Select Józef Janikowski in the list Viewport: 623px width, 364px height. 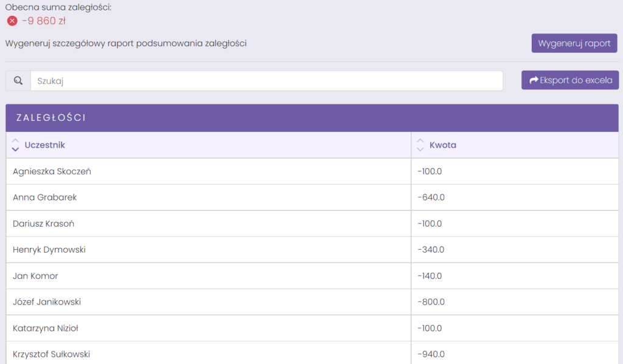(x=47, y=302)
